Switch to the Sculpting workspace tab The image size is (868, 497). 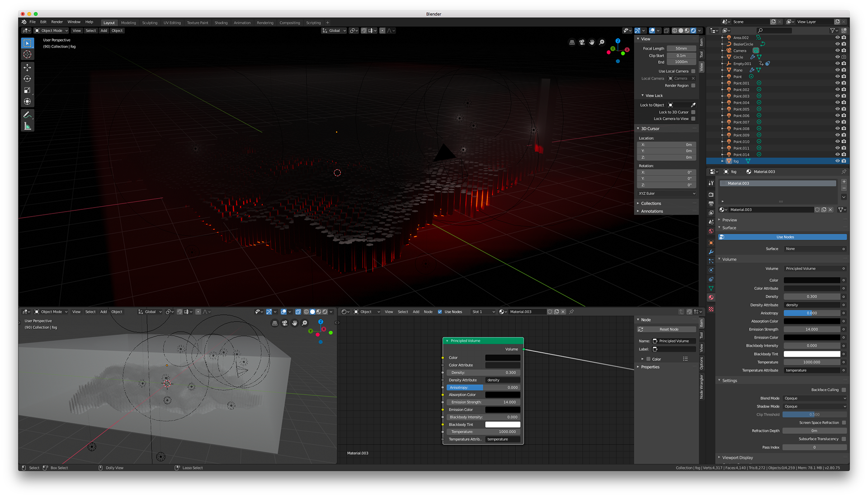coord(150,23)
